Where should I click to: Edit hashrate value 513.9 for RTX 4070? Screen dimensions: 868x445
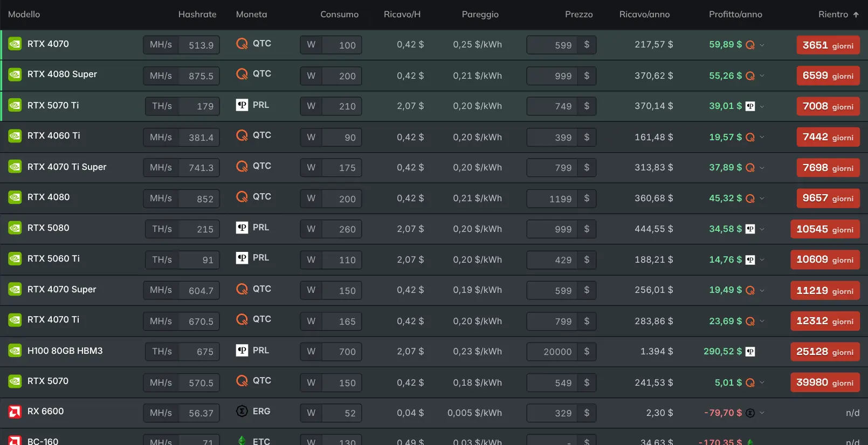(199, 45)
